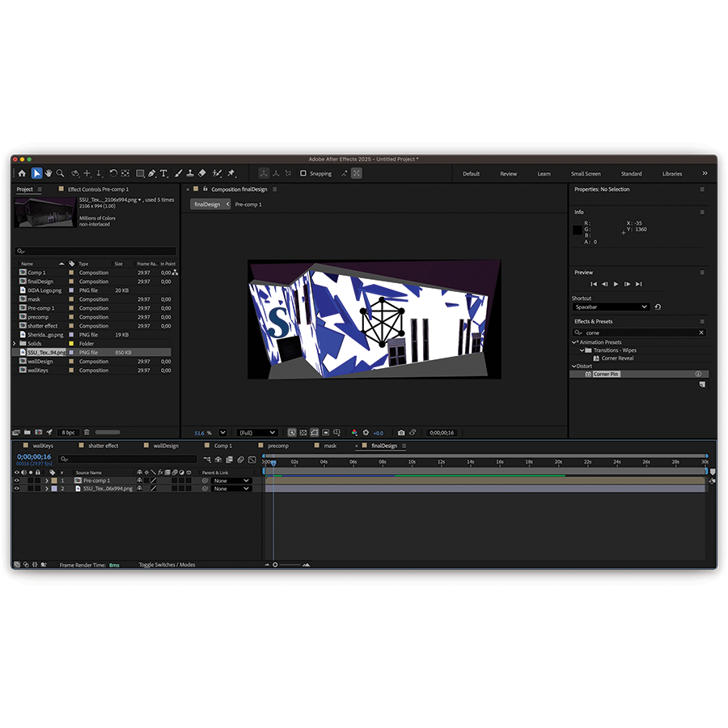The width and height of the screenshot is (728, 728).
Task: Activate the Type tool
Action: pos(164,172)
